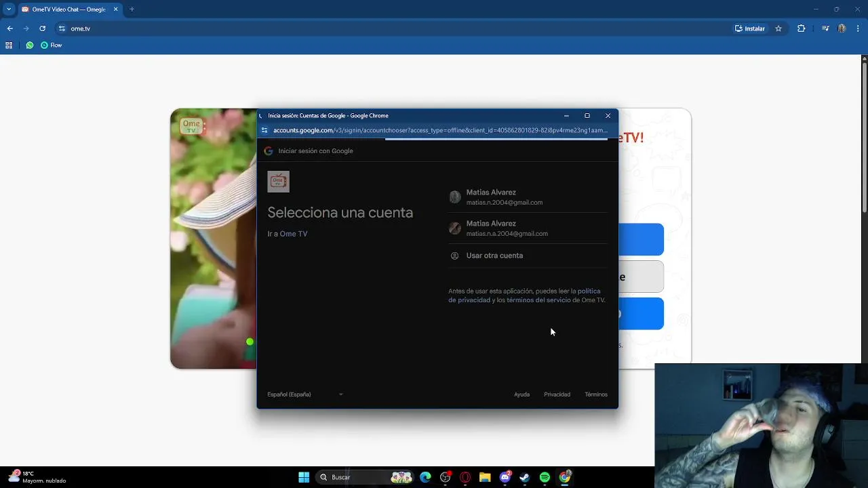This screenshot has height=488, width=868.
Task: Open the Windows Start menu
Action: 304,477
